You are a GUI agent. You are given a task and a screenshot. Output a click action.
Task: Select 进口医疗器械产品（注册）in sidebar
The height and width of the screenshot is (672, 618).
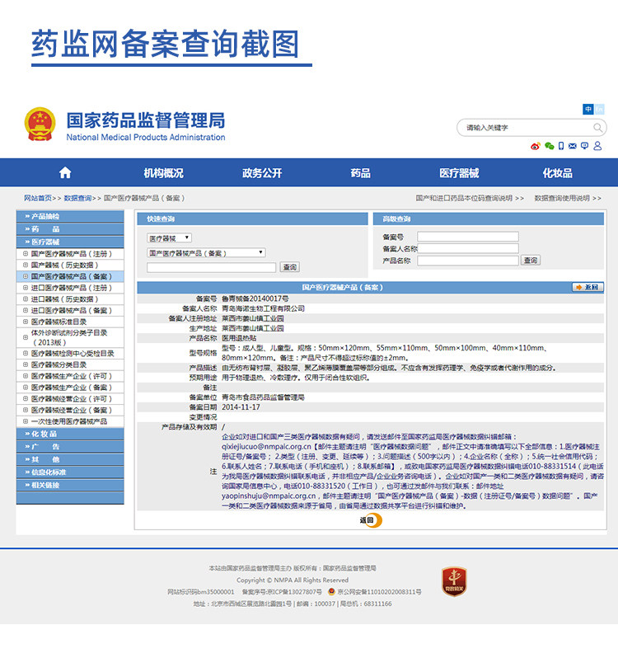point(70,288)
